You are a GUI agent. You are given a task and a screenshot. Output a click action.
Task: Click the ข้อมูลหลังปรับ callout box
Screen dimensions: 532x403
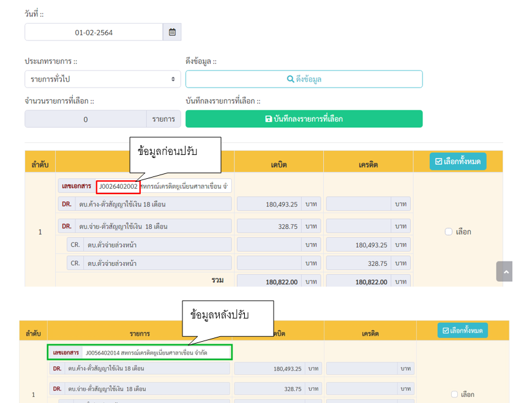click(228, 316)
